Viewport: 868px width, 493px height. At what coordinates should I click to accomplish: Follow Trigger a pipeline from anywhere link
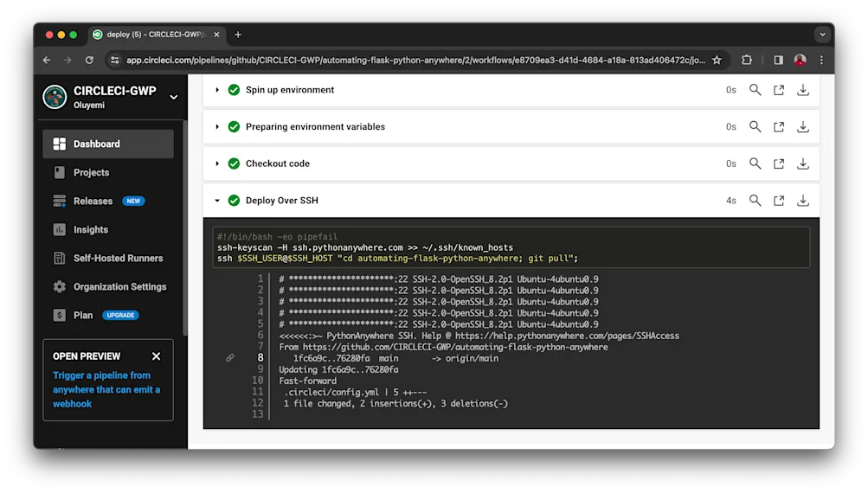(x=106, y=389)
